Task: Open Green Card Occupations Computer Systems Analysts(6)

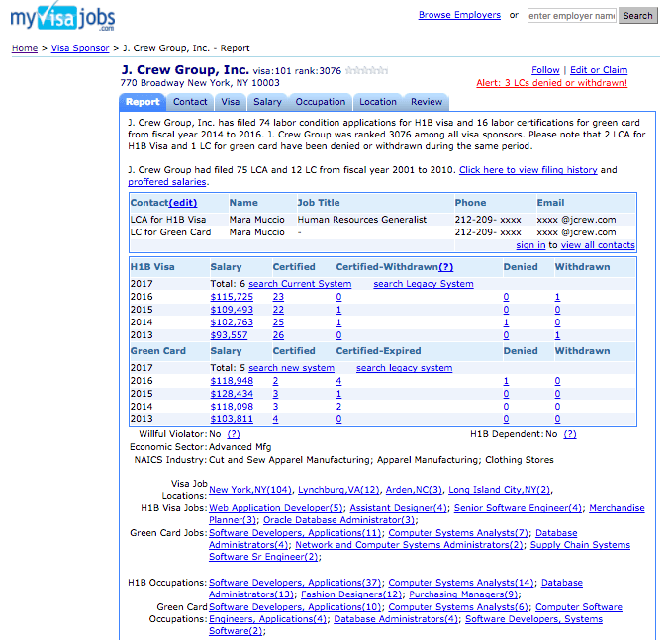Action: 458,607
